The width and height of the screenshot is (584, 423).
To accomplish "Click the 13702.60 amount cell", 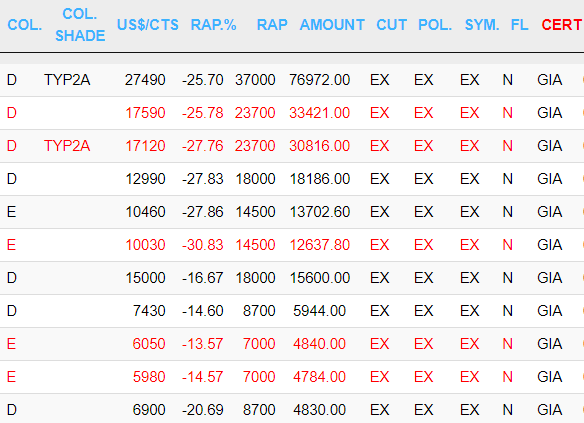I will (x=320, y=212).
